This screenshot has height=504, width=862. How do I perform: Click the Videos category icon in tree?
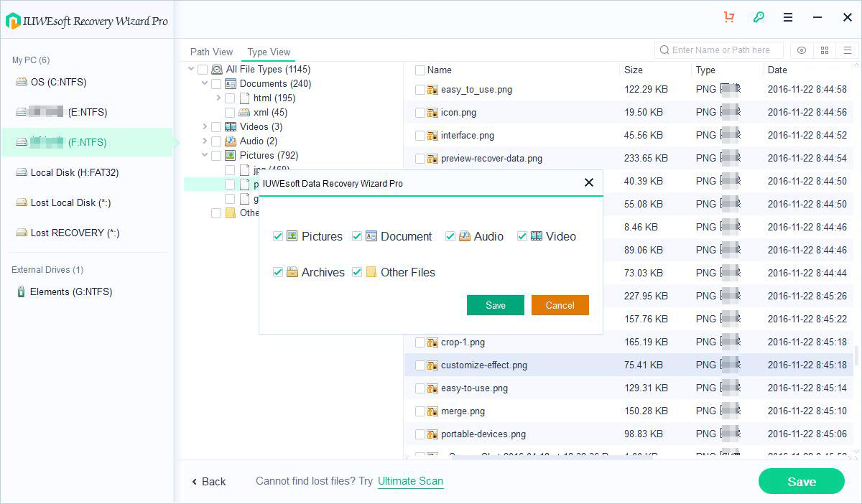[231, 127]
